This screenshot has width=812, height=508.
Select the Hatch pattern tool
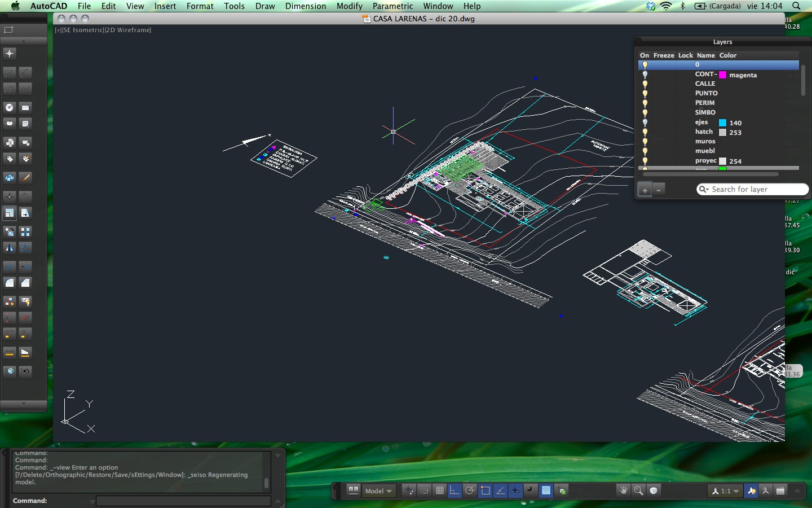(25, 124)
